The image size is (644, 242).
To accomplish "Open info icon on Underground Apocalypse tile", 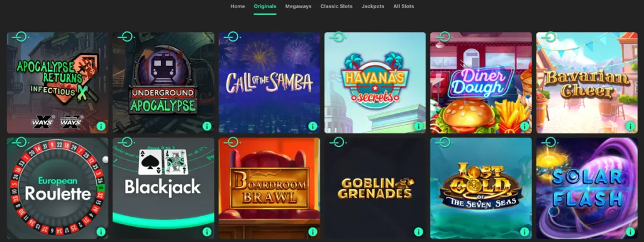I will [207, 126].
